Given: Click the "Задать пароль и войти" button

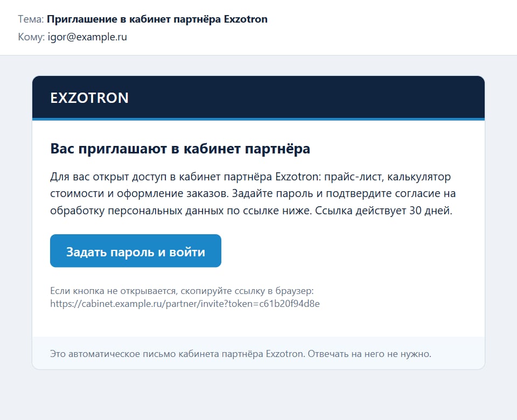Looking at the screenshot, I should point(136,251).
